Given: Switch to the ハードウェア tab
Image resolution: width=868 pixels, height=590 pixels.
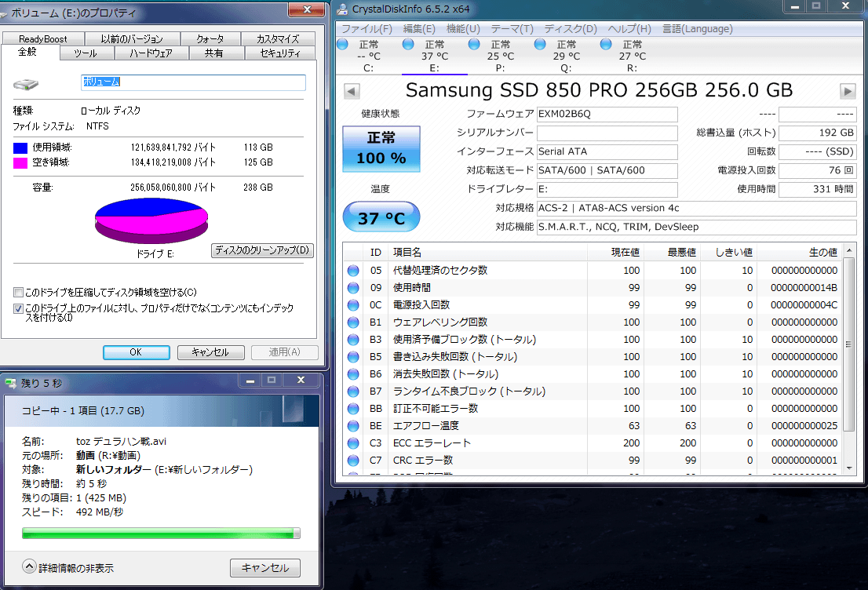Looking at the screenshot, I should [x=151, y=53].
